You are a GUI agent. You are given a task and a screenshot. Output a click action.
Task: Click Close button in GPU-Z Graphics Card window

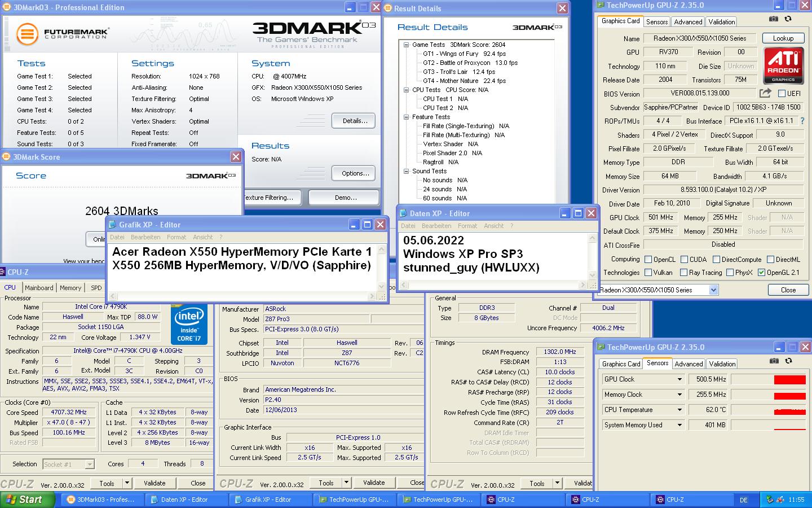788,290
